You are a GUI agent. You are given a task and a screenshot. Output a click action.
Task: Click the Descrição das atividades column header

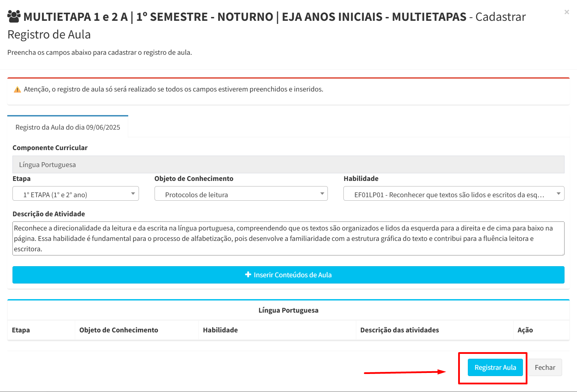click(x=399, y=330)
